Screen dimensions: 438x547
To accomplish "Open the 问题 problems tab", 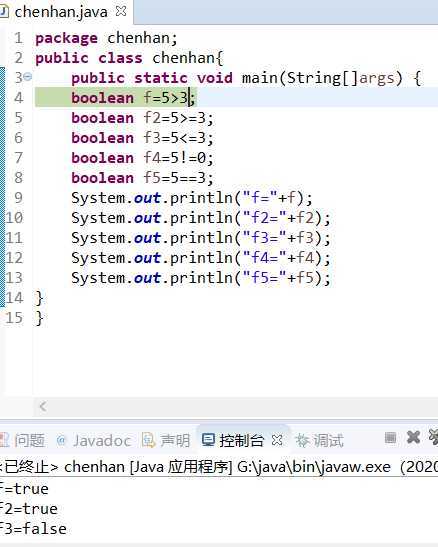I will 24,440.
